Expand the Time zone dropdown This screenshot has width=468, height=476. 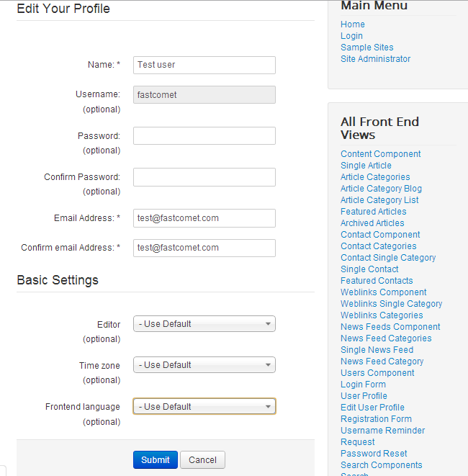pos(204,365)
